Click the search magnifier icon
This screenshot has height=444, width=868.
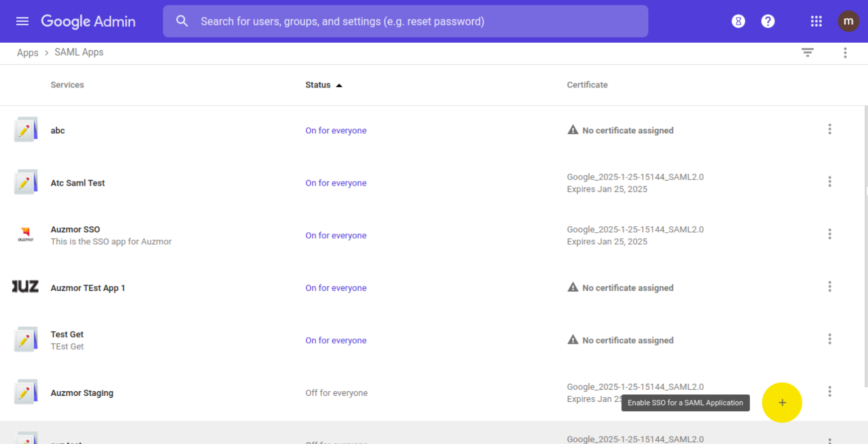pos(182,21)
